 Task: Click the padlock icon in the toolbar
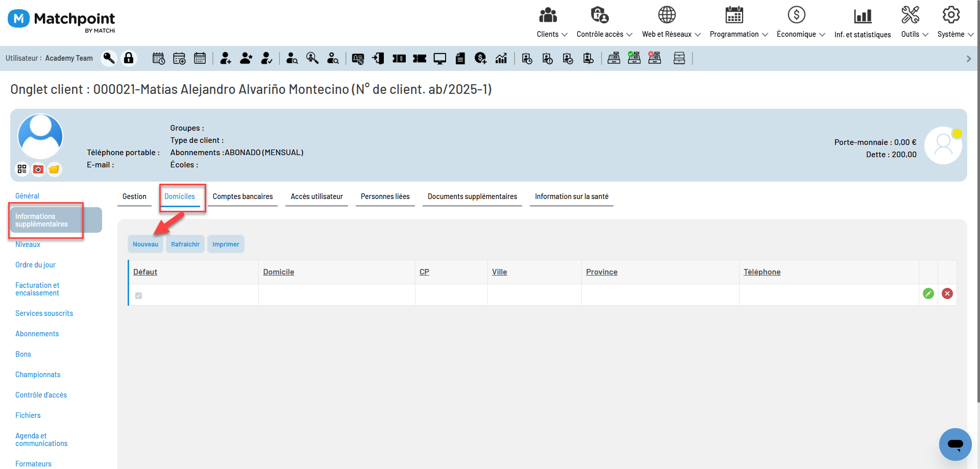(x=129, y=58)
